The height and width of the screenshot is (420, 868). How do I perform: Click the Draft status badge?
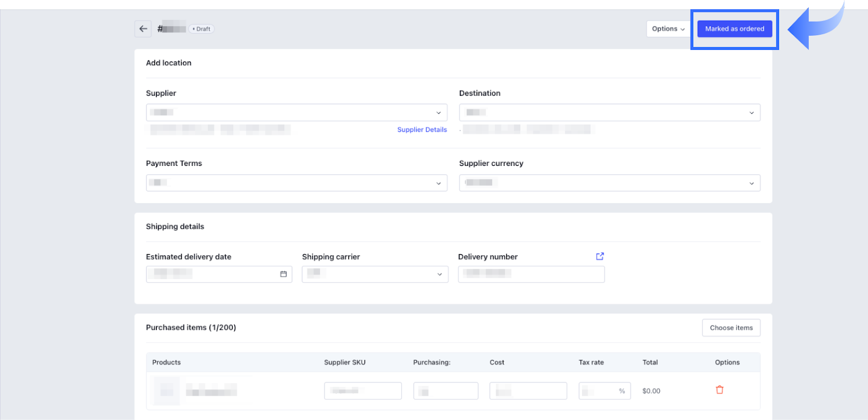pos(201,29)
